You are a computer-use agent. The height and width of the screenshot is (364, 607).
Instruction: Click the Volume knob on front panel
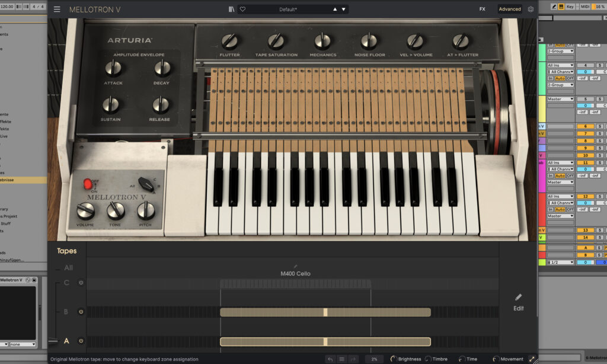point(85,211)
